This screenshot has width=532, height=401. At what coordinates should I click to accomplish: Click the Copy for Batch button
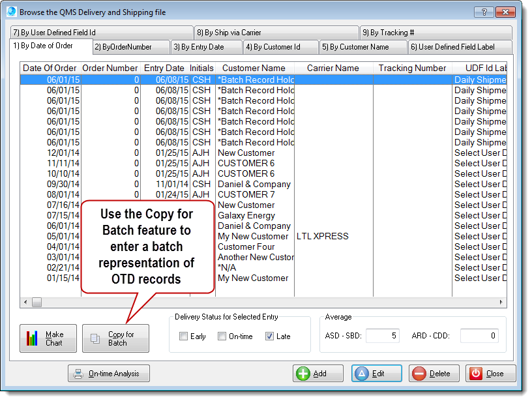coord(115,338)
